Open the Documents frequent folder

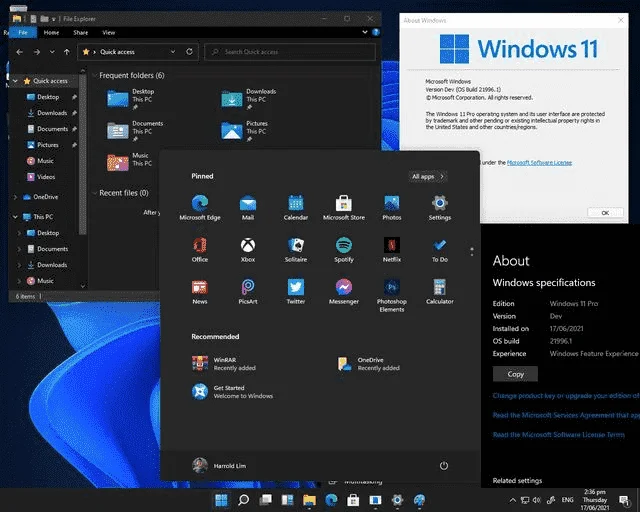135,131
